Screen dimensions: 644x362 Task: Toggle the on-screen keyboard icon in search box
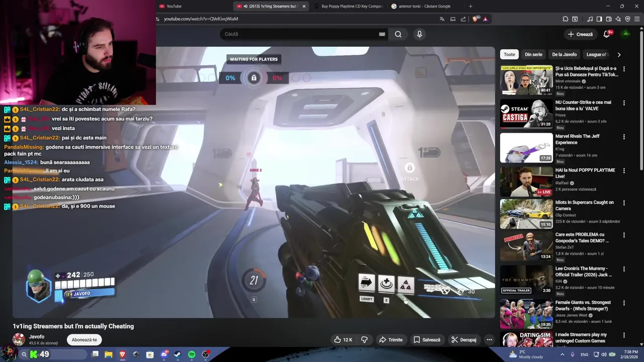[x=382, y=34]
